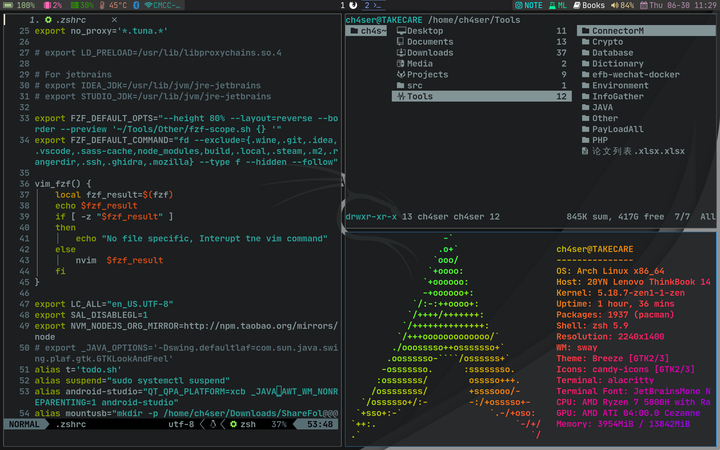Open the Downloads folder in ranger
720x450 pixels.
point(481,53)
